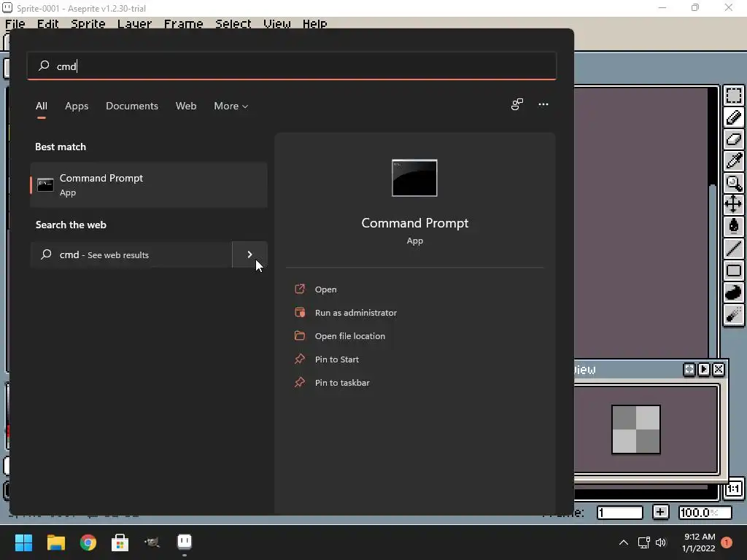Click cmd See web results entry
Image resolution: width=747 pixels, height=560 pixels.
131,254
